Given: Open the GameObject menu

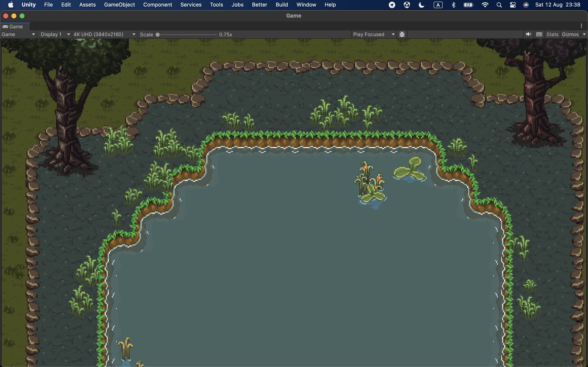Looking at the screenshot, I should pyautogui.click(x=119, y=5).
